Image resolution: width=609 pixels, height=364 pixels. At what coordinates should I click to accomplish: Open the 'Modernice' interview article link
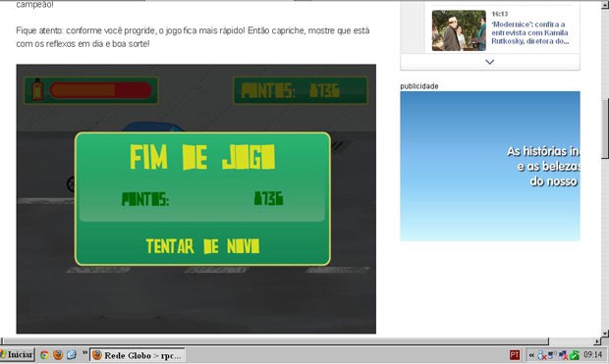530,32
